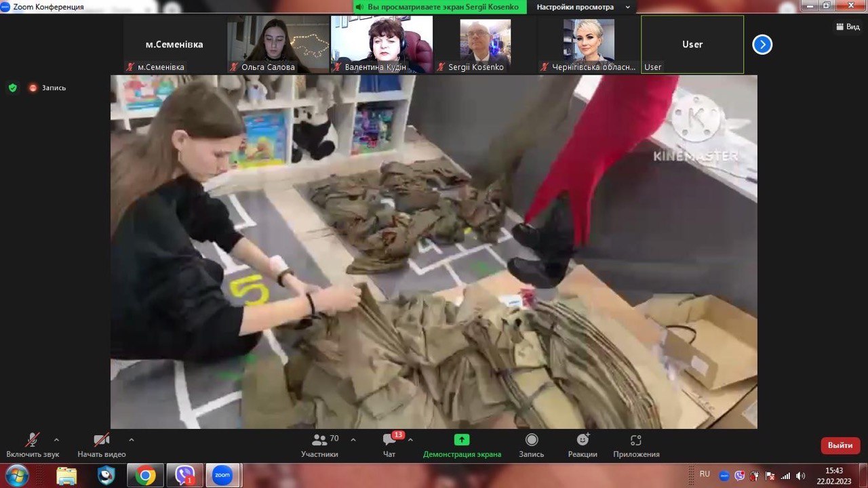Open the Участники participants panel

click(319, 446)
